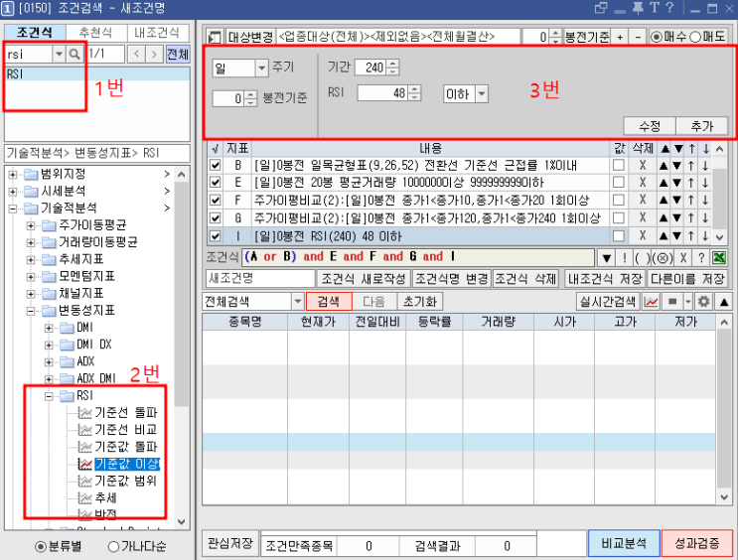Click the 검색 search button
This screenshot has height=560, width=738.
pos(329,302)
